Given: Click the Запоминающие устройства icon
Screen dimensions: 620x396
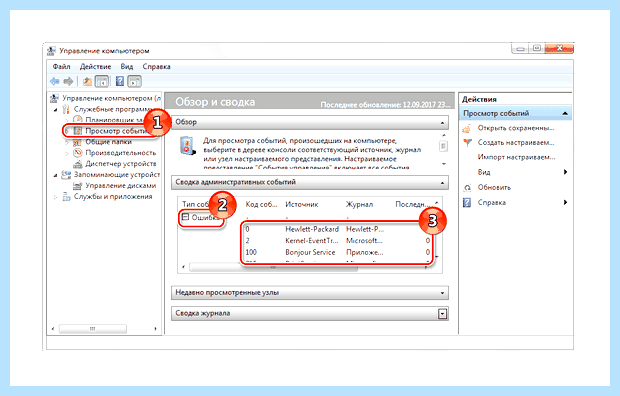Looking at the screenshot, I should [66, 175].
